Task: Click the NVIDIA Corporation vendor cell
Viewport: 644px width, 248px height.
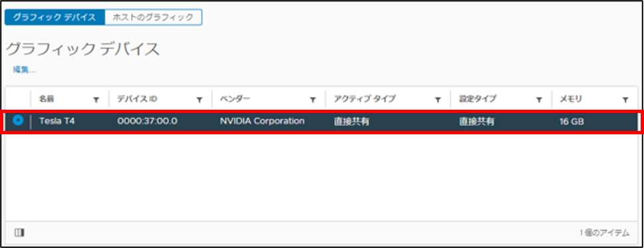Action: click(x=262, y=121)
